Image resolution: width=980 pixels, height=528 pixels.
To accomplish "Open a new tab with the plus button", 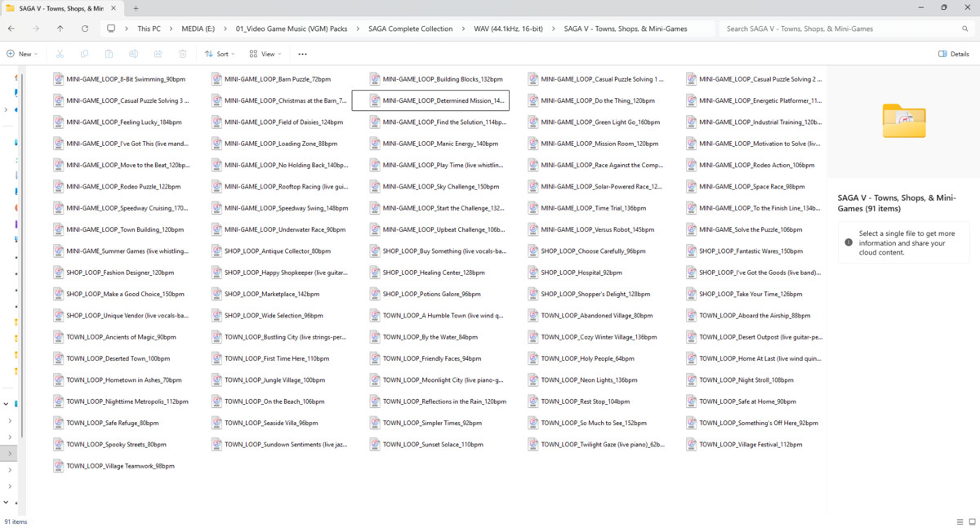I will point(136,8).
